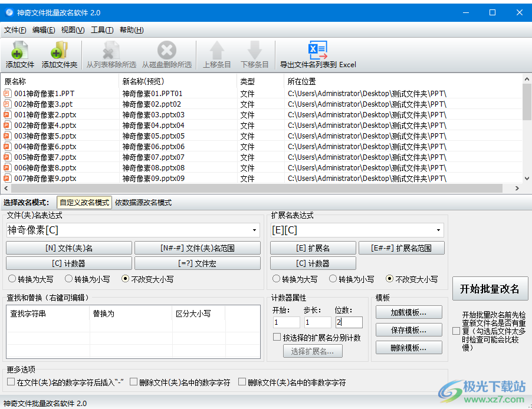The width and height of the screenshot is (532, 409).
Task: Click file icon of 005神奇像素7.pptx
Action: (x=7, y=157)
